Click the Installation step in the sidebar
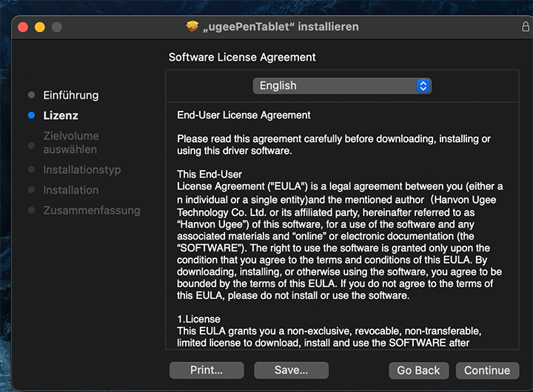This screenshot has width=533, height=392. [70, 190]
